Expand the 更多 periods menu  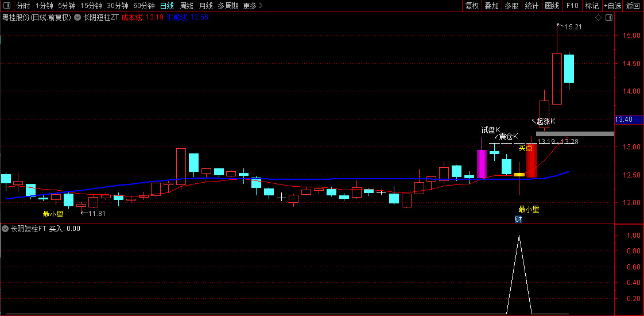click(x=253, y=6)
